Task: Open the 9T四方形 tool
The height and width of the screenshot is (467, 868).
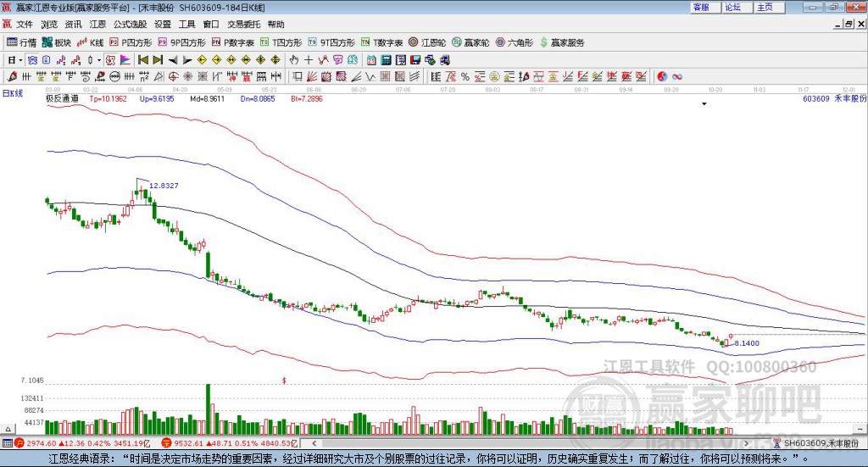Action: (331, 42)
